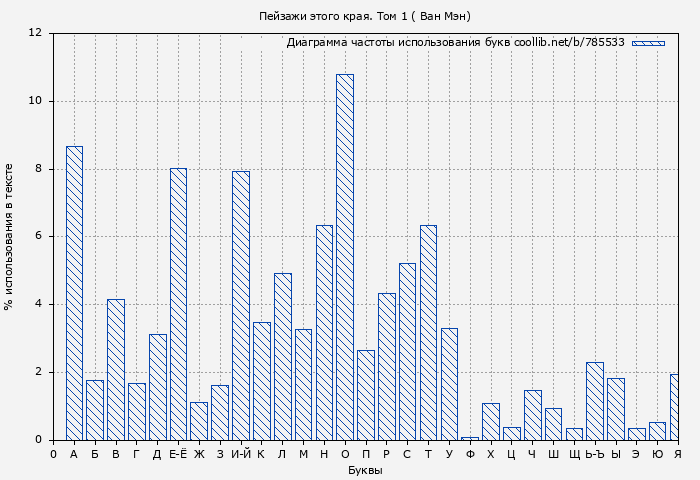Click the y-axis tick label 10
The height and width of the screenshot is (480, 700).
pos(35,101)
